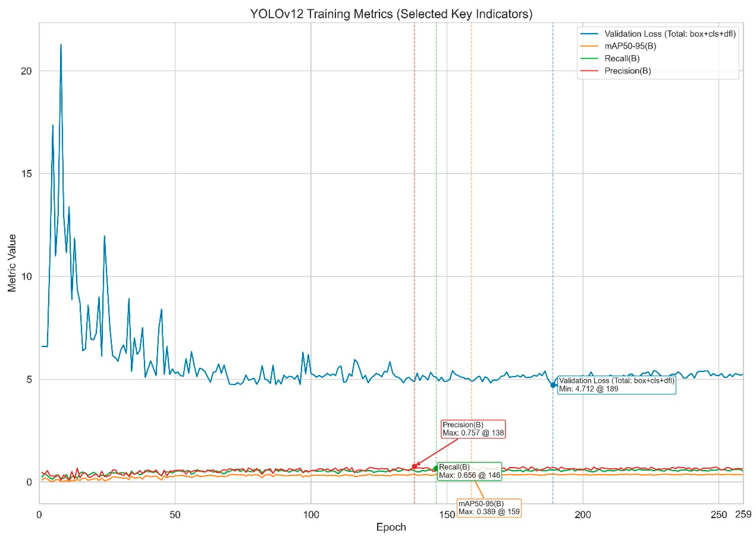Click the Precision Max 0.757 annotation box

[x=473, y=429]
